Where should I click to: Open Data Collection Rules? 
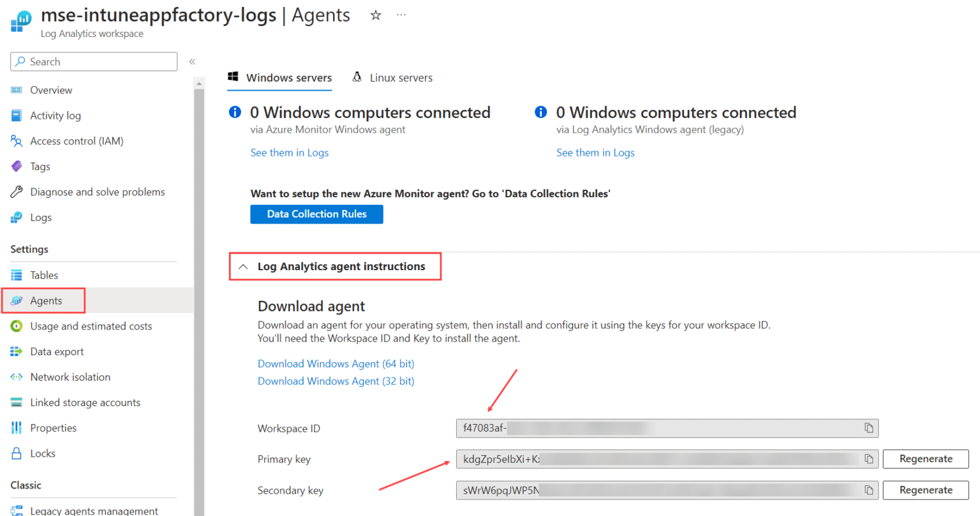pos(316,214)
